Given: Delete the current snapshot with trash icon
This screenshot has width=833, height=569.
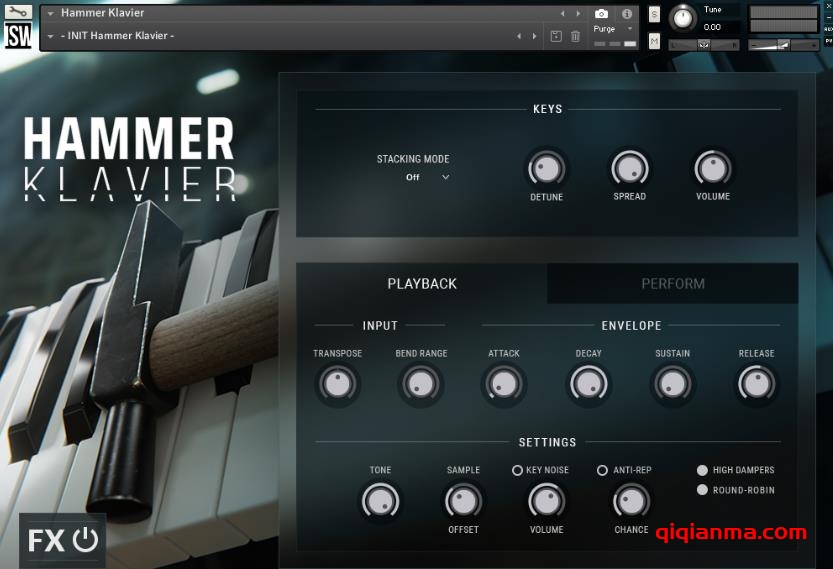Looking at the screenshot, I should pos(575,36).
